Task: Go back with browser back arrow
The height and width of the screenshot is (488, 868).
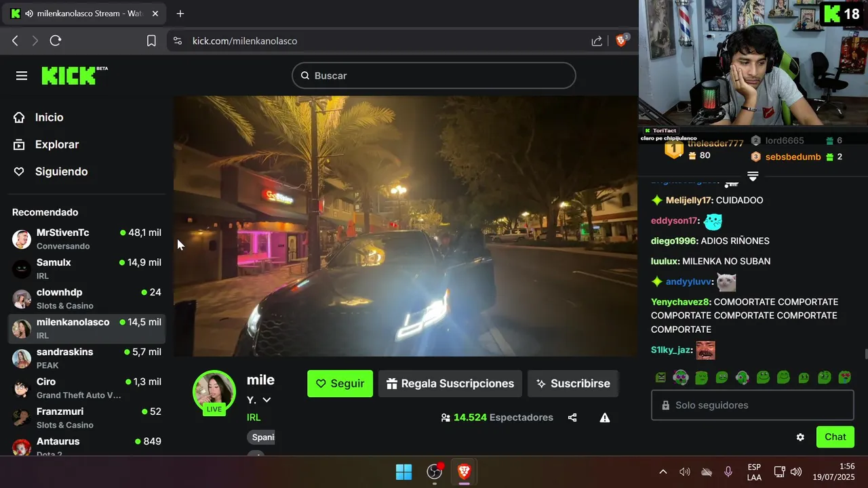Action: (15, 41)
